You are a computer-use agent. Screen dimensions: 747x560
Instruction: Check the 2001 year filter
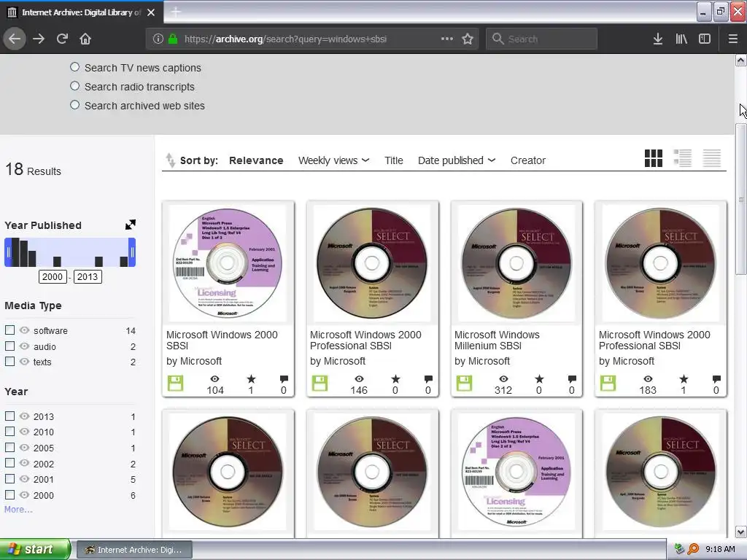(9, 478)
